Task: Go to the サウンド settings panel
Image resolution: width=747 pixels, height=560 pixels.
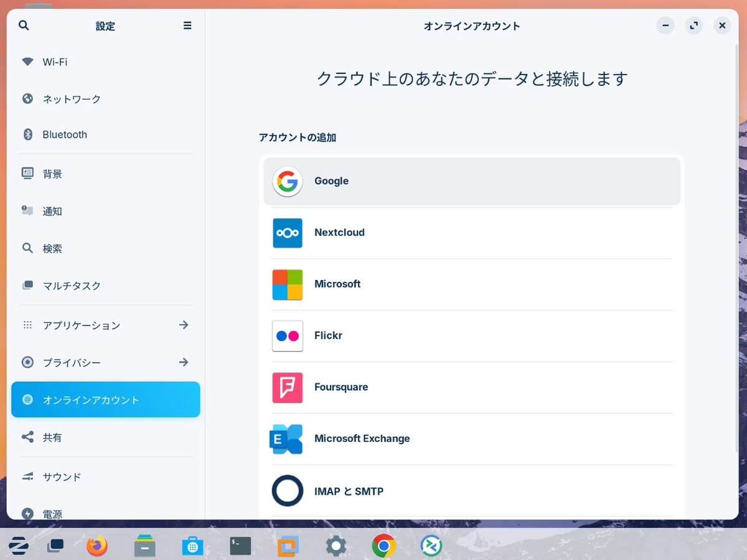Action: [x=106, y=477]
